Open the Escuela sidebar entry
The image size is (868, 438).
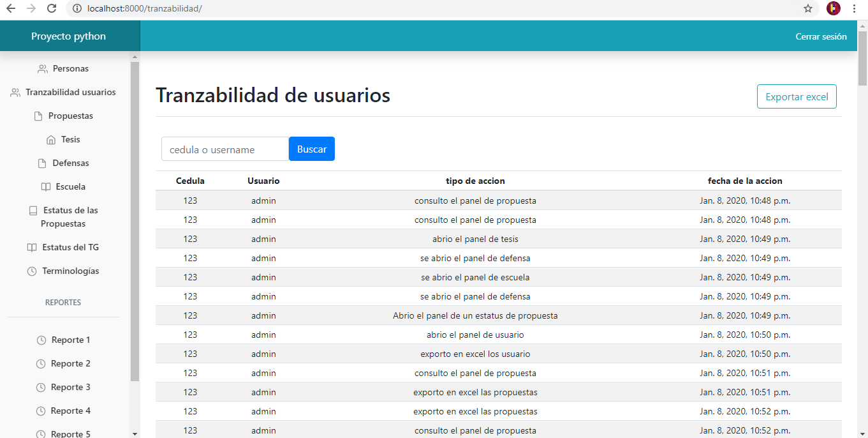70,186
